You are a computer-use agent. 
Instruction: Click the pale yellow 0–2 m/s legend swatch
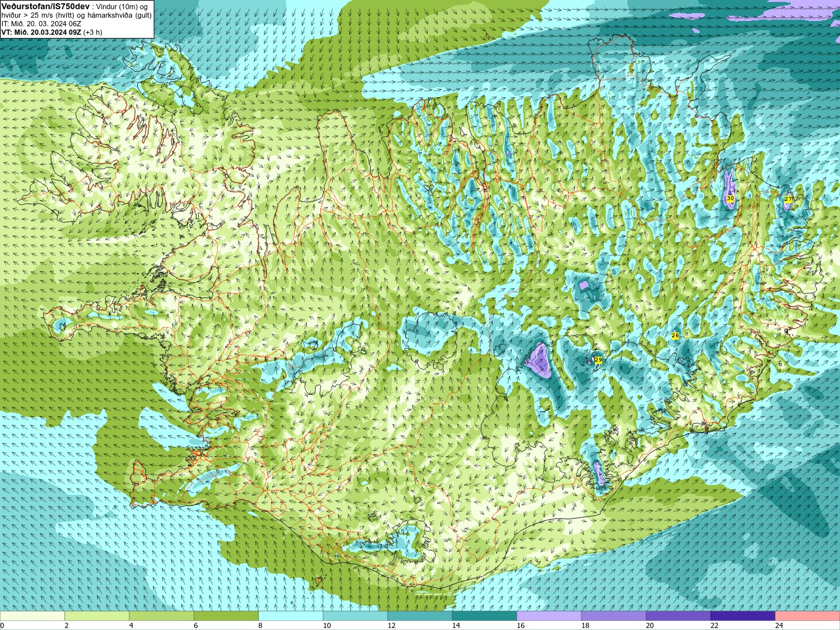33,616
